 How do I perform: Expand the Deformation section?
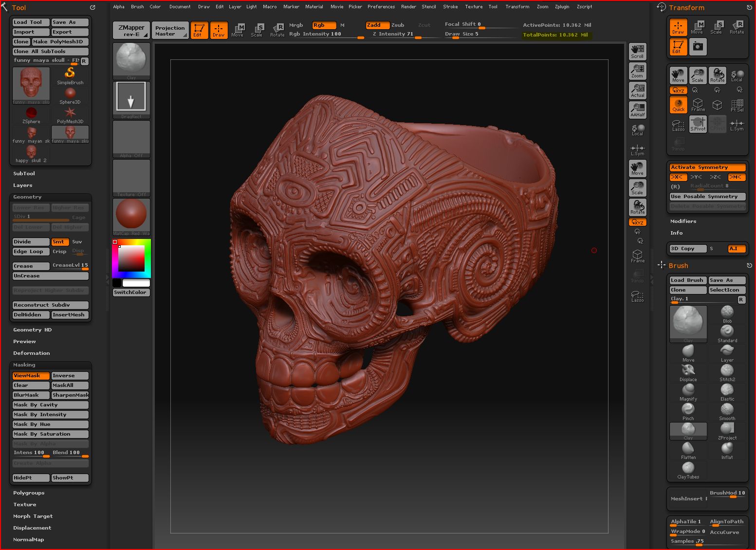(x=31, y=353)
